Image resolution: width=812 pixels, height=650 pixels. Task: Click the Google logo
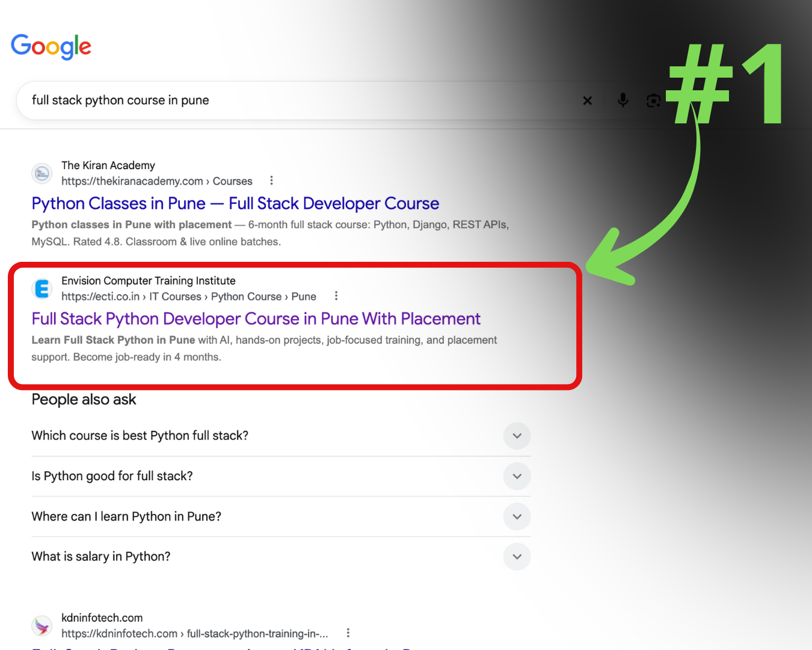coord(51,46)
